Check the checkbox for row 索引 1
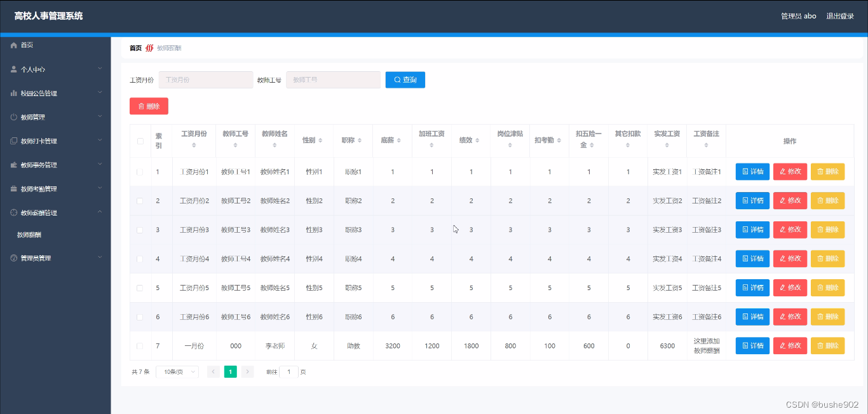This screenshot has height=414, width=868. 140,171
